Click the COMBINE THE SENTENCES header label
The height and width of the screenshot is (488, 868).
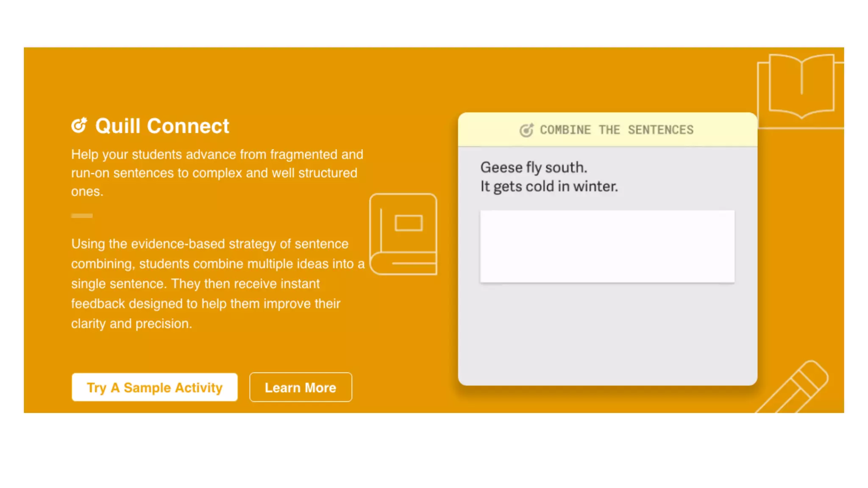[616, 130]
